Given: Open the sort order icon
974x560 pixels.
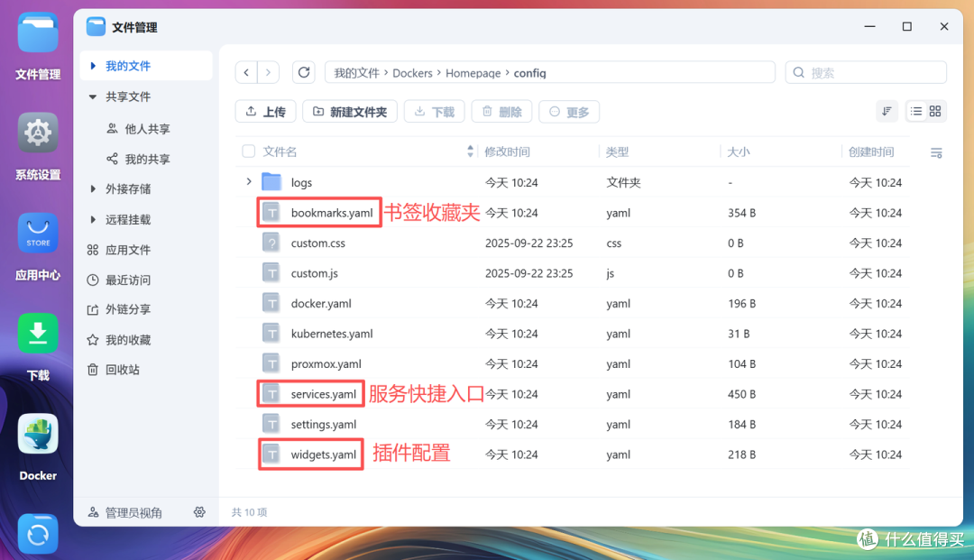Looking at the screenshot, I should click(887, 111).
